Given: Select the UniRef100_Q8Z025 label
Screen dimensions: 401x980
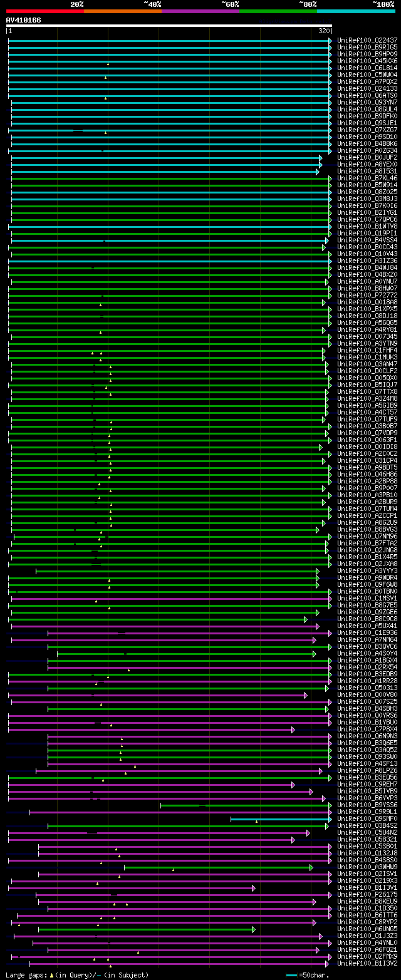Looking at the screenshot, I should tap(367, 192).
